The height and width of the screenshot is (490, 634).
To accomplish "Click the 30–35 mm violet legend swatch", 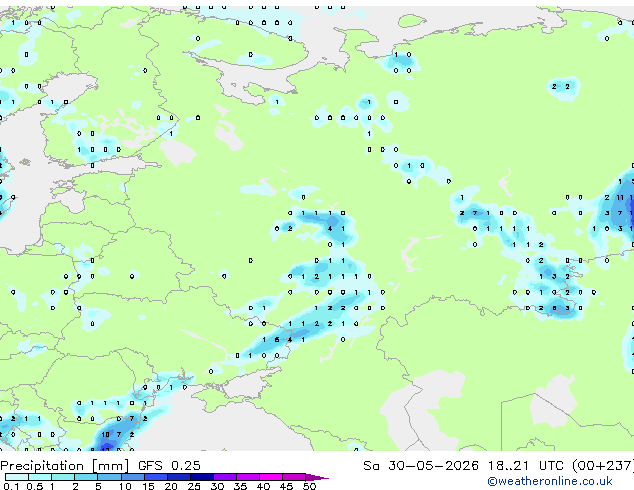I will click(x=225, y=477).
